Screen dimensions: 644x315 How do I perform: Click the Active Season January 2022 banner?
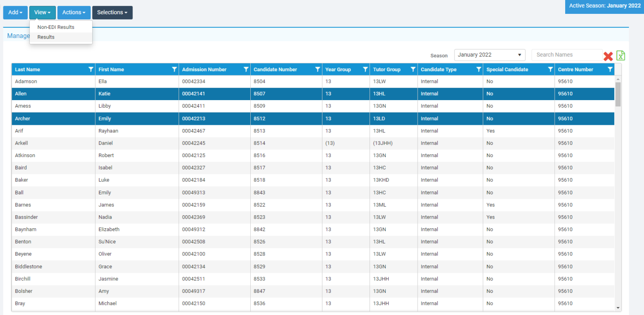coord(604,6)
